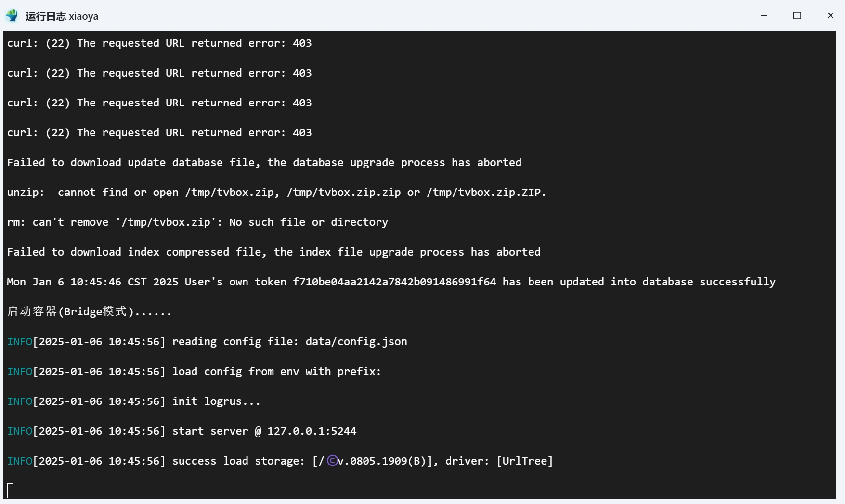Screen dimensions: 845x504
Task: Click the 运行日志 xiaoya window title
Action: tap(62, 16)
